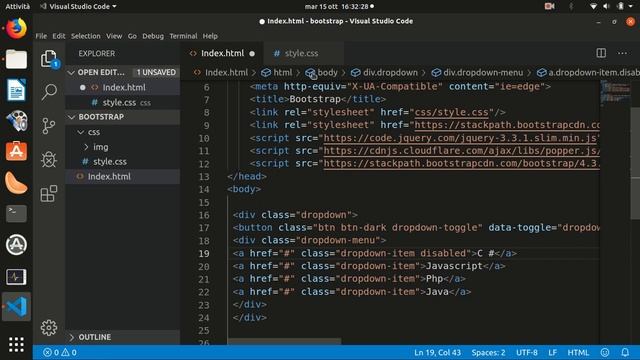Open LibreOffice Writer from the dock

[16, 90]
